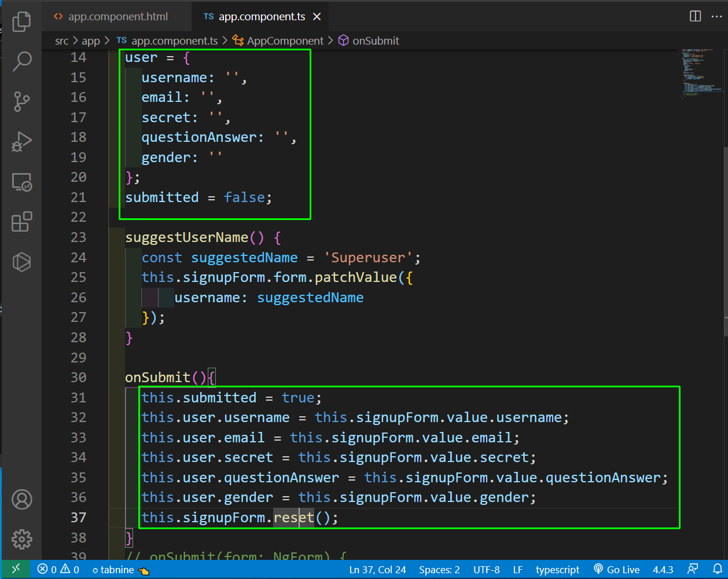
Task: Change end of line sequence LF
Action: pyautogui.click(x=518, y=570)
